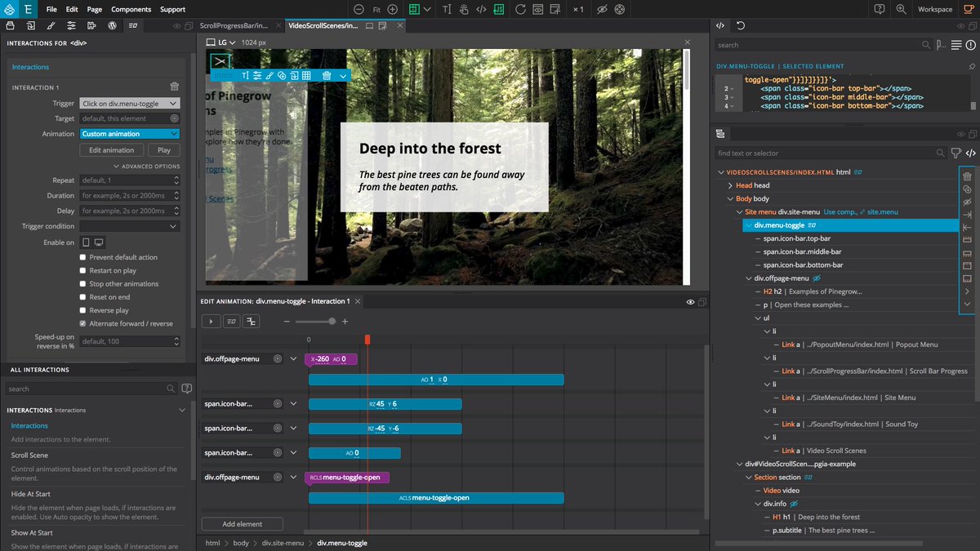
Task: Click the Pinegrow logo icon
Action: click(x=10, y=9)
